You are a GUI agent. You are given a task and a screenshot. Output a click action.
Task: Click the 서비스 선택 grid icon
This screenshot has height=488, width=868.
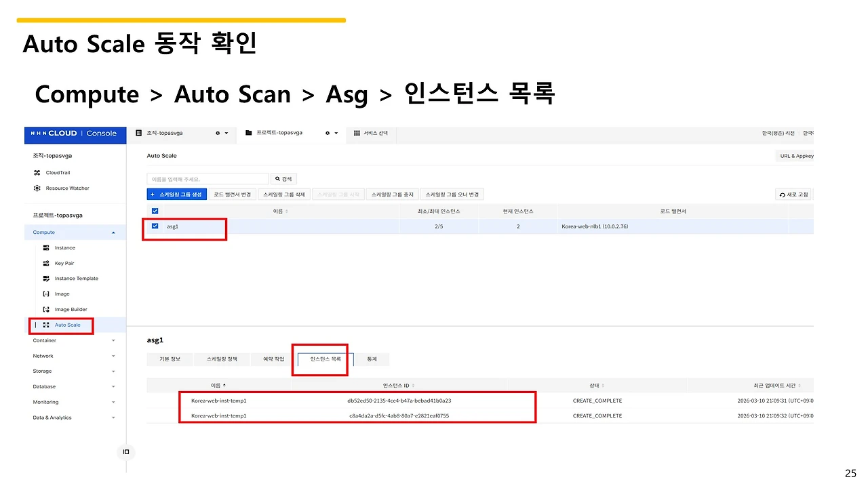(357, 133)
